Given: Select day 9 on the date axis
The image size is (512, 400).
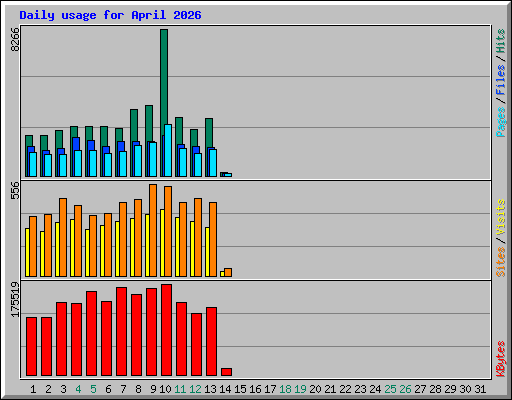Looking at the screenshot, I should click(x=153, y=389).
